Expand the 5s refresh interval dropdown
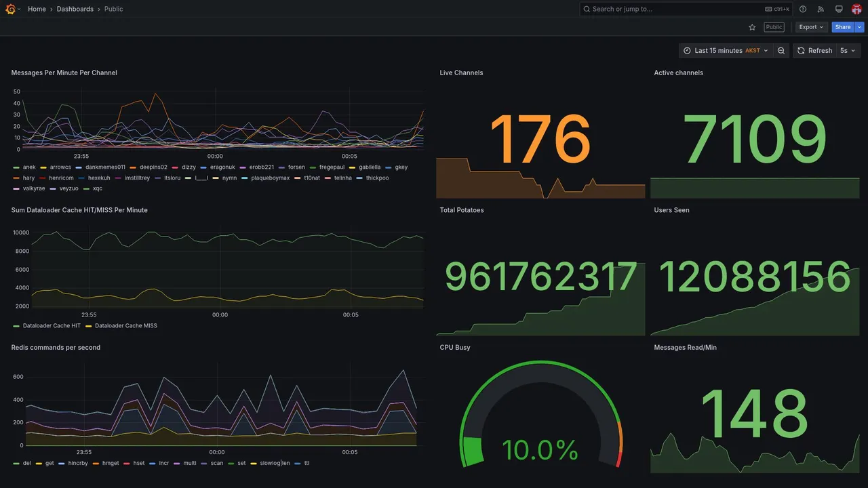This screenshot has height=488, width=868. point(848,51)
